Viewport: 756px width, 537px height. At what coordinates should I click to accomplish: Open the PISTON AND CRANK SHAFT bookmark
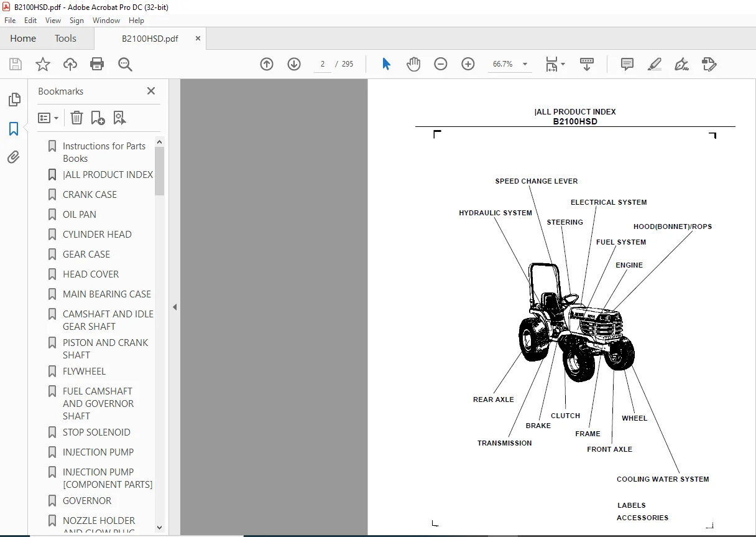coord(105,348)
